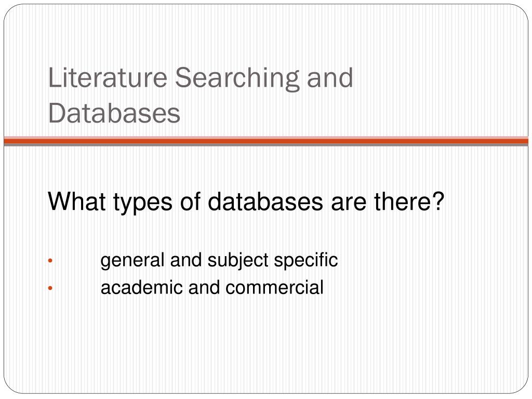Image resolution: width=532 pixels, height=399 pixels.
Task: Click the slide title 'Literature Searching and Databases'
Action: [201, 95]
